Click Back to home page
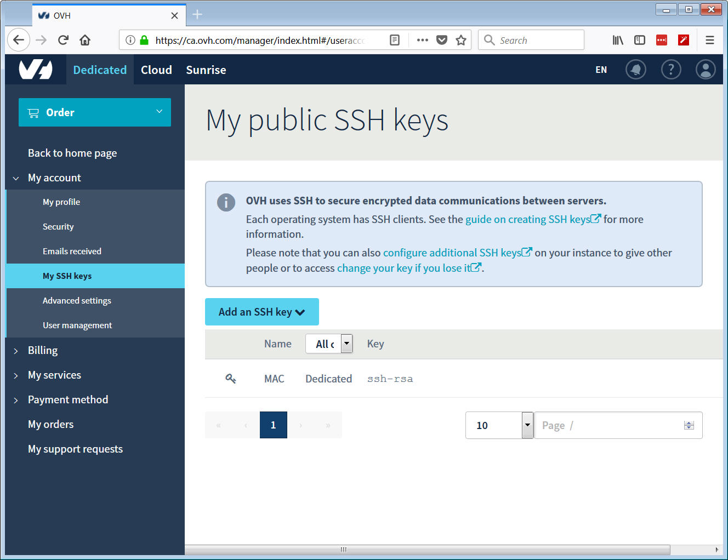The width and height of the screenshot is (728, 560). coord(72,153)
